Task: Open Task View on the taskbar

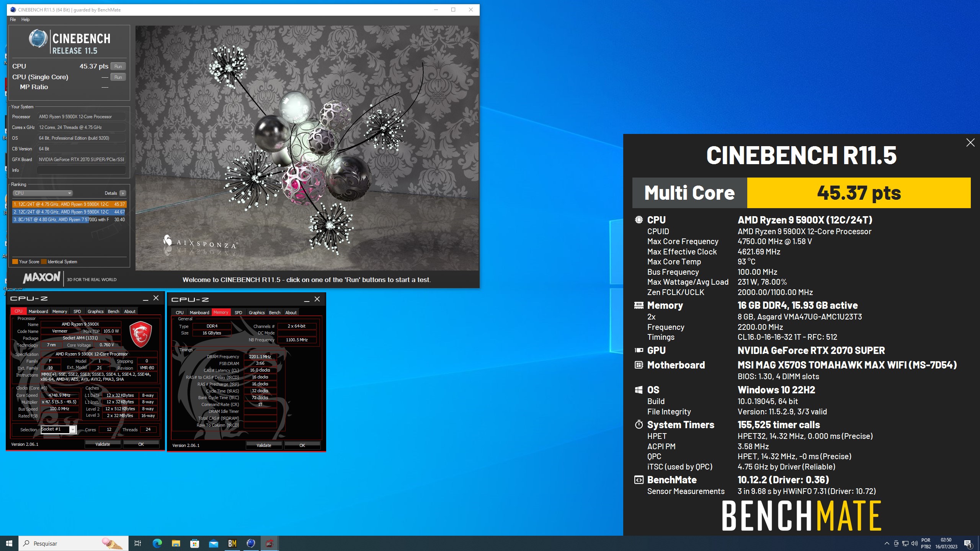Action: [138, 543]
